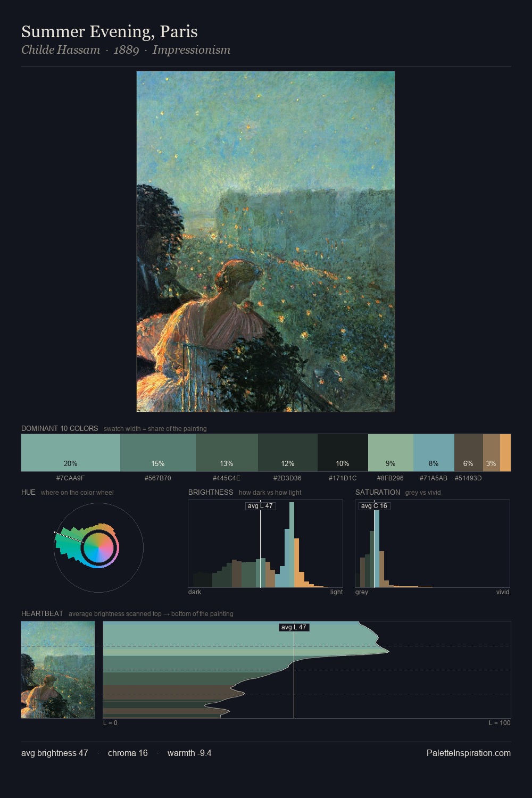Click the hex code label '#7CAA9F'

[70, 478]
